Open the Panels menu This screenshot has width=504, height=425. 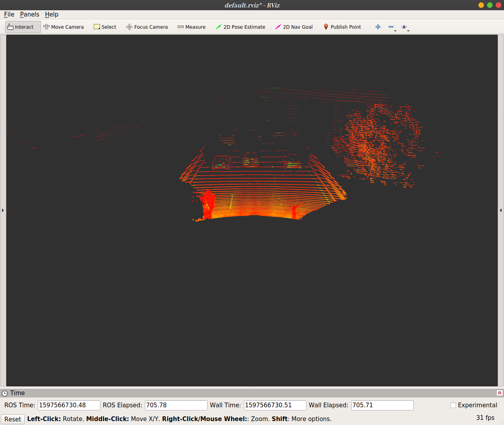click(x=30, y=14)
